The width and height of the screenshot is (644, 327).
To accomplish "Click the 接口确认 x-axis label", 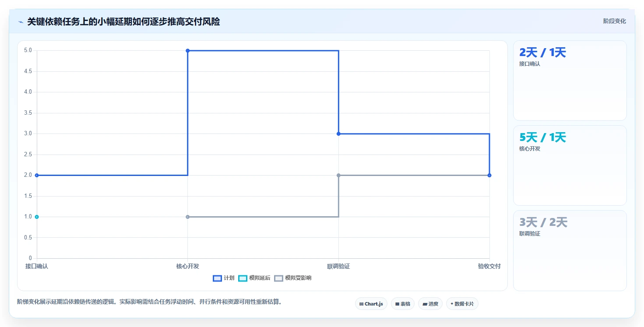I will (37, 266).
